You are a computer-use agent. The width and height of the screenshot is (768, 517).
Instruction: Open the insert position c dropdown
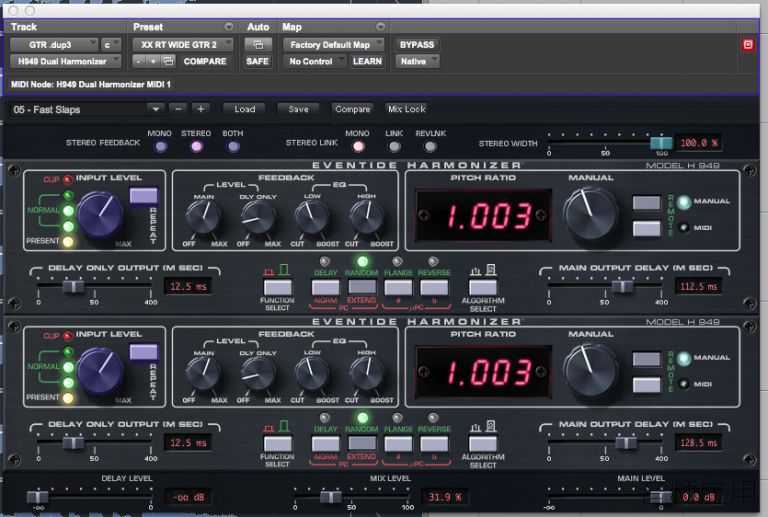point(111,45)
